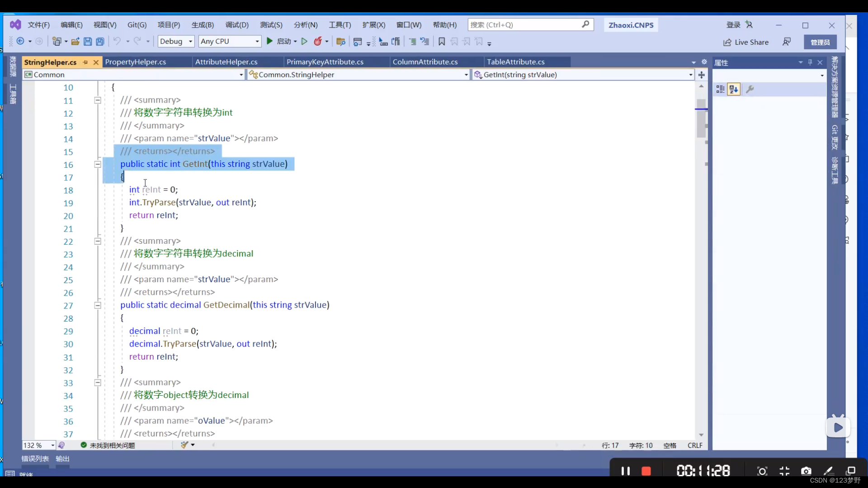Viewport: 868px width, 488px height.
Task: Close the StringHelper.cs tab
Action: coord(96,62)
